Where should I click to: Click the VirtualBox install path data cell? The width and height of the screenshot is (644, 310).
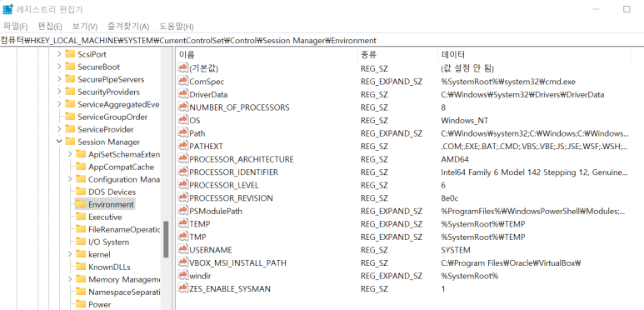[x=512, y=263]
